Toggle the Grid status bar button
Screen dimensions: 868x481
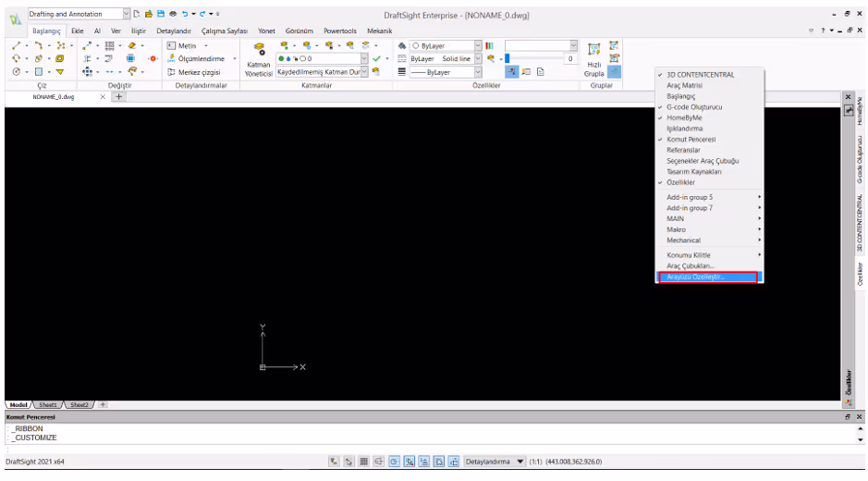363,461
